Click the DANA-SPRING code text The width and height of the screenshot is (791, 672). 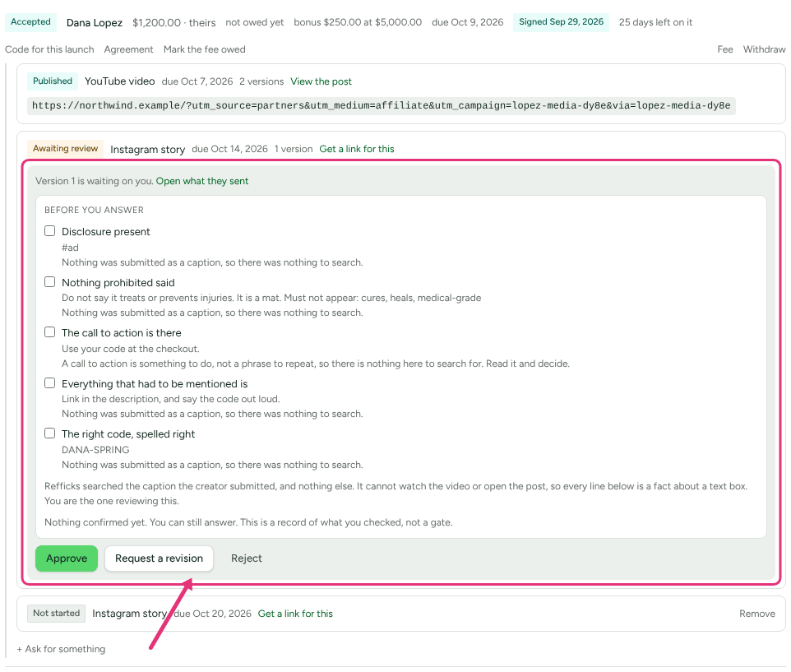click(x=95, y=450)
